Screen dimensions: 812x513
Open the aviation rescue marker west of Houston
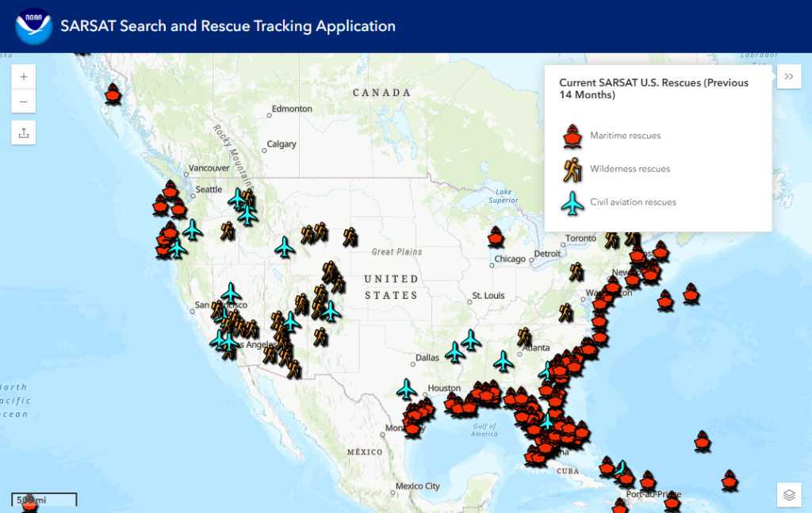pyautogui.click(x=407, y=389)
